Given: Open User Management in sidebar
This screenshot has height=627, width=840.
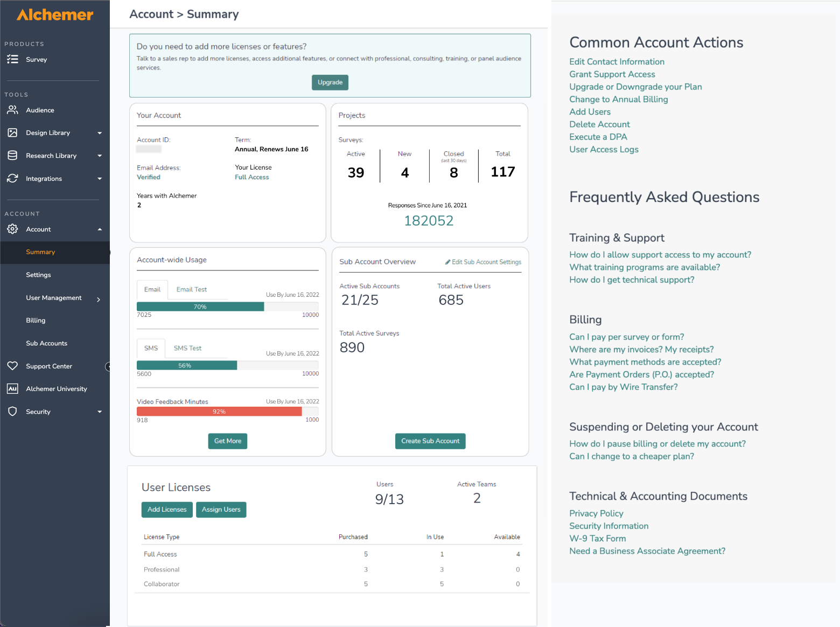Looking at the screenshot, I should coord(54,298).
